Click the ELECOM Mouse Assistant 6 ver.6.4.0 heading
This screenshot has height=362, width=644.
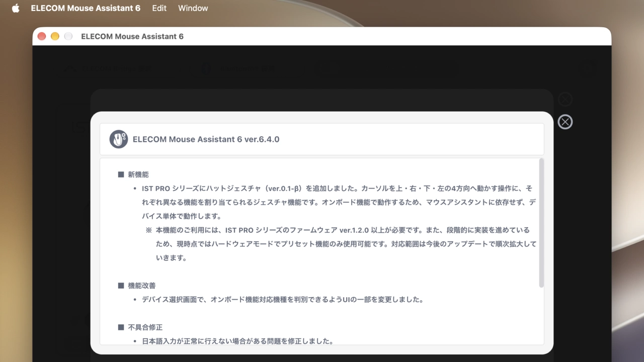[206, 139]
